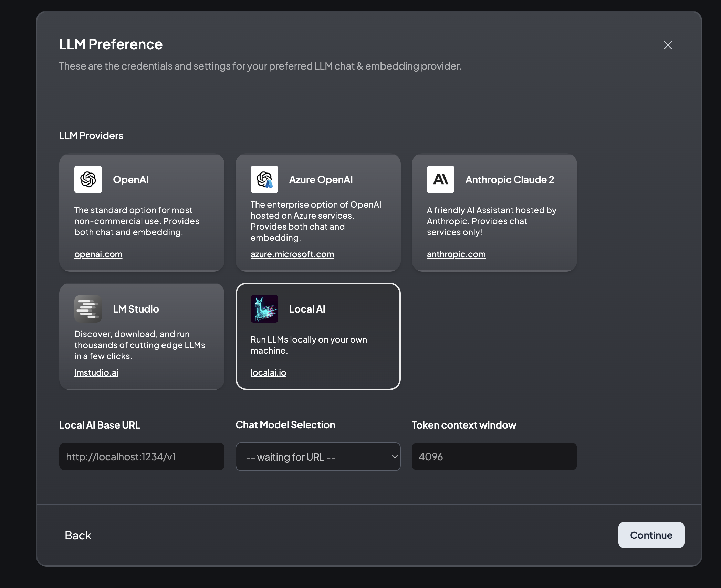Click the OpenAI logo icon

coord(88,179)
